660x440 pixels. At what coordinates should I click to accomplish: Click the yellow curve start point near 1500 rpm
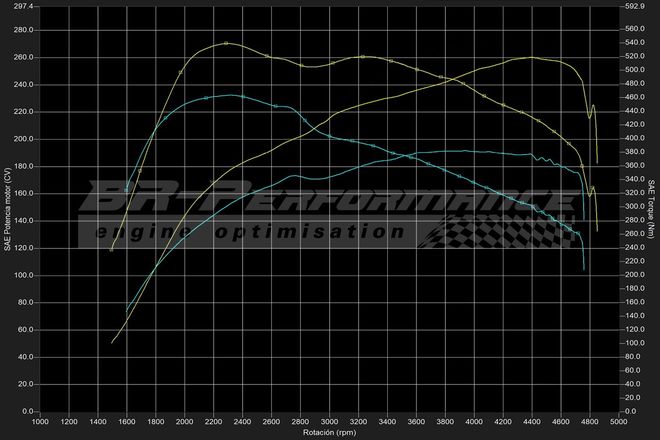click(x=112, y=250)
